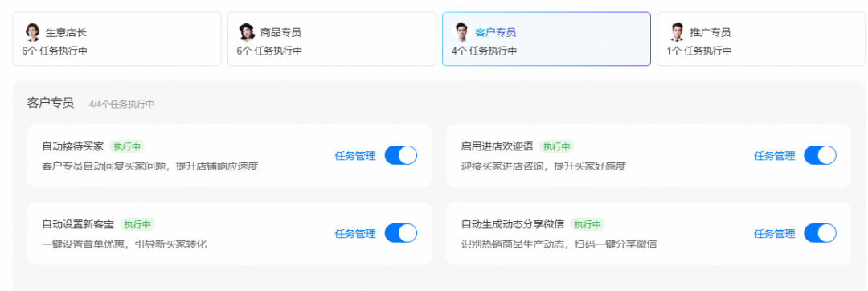
Task: Click 执行中 status tag beside 启用进店欢迎语
Action: coord(557,146)
